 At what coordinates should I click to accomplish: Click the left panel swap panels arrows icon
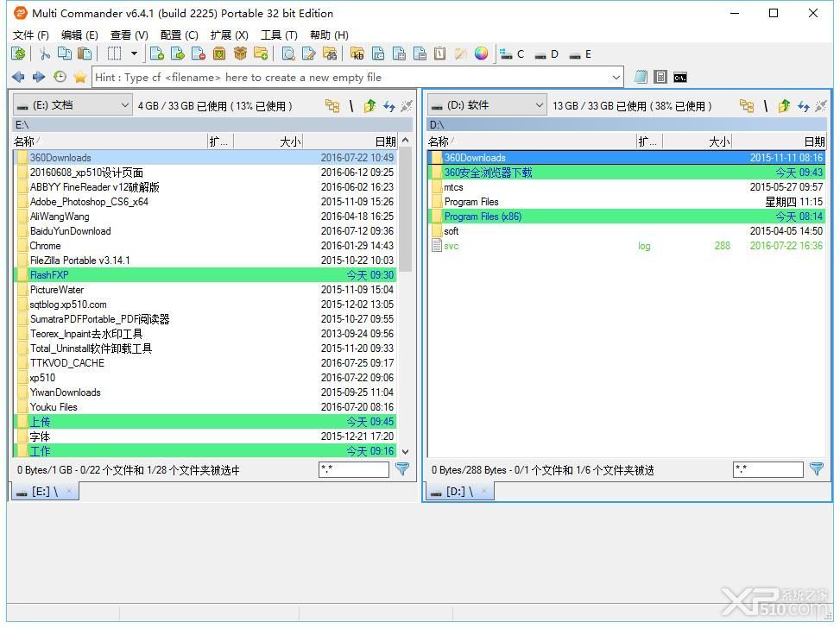tap(389, 106)
